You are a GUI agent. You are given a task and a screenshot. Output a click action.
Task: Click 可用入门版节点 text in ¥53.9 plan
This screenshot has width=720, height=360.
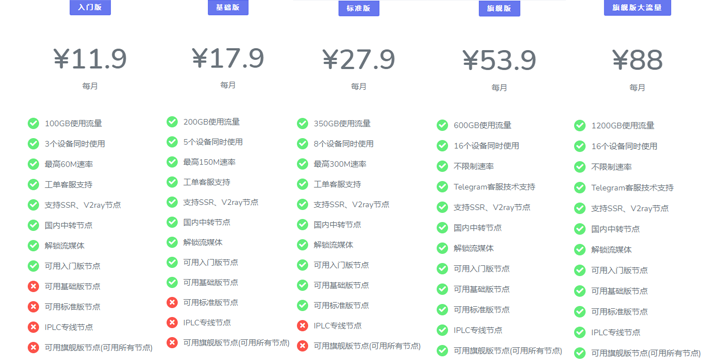pos(482,269)
